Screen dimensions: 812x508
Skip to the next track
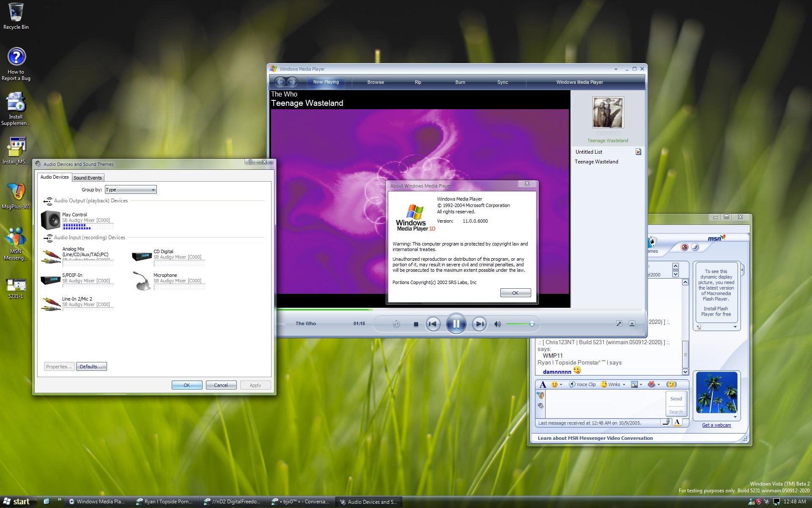click(x=479, y=324)
